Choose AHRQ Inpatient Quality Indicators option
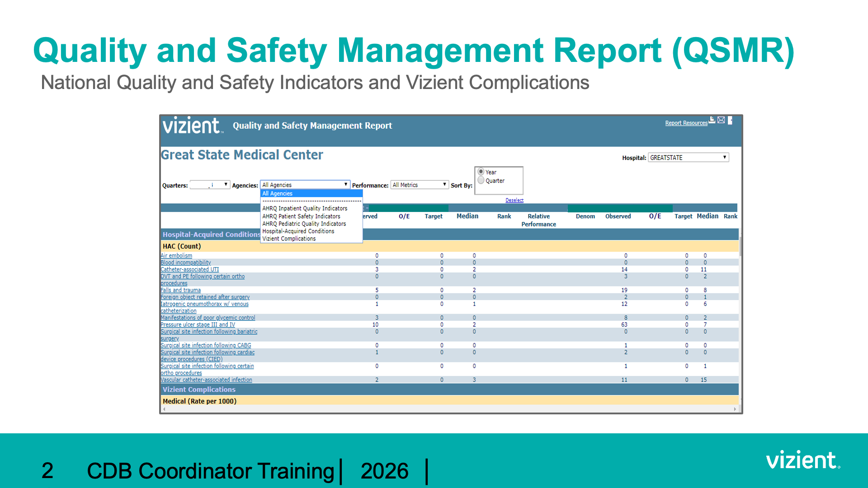This screenshot has width=868, height=488. pos(305,208)
